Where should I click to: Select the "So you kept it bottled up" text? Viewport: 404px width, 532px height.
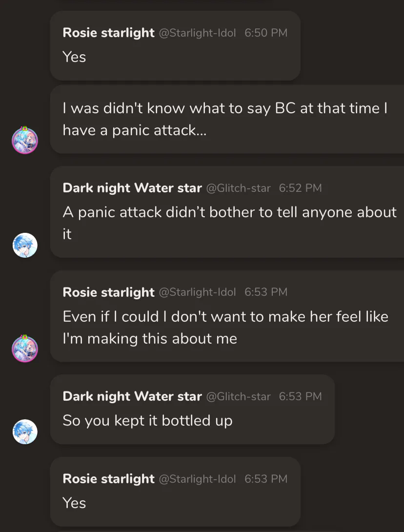tap(147, 420)
